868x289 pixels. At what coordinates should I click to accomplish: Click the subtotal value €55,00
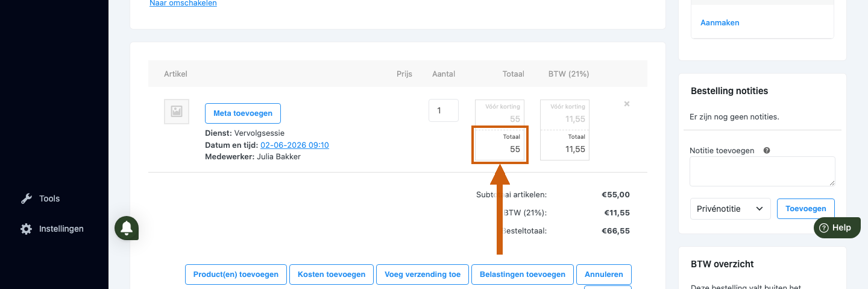tap(615, 194)
